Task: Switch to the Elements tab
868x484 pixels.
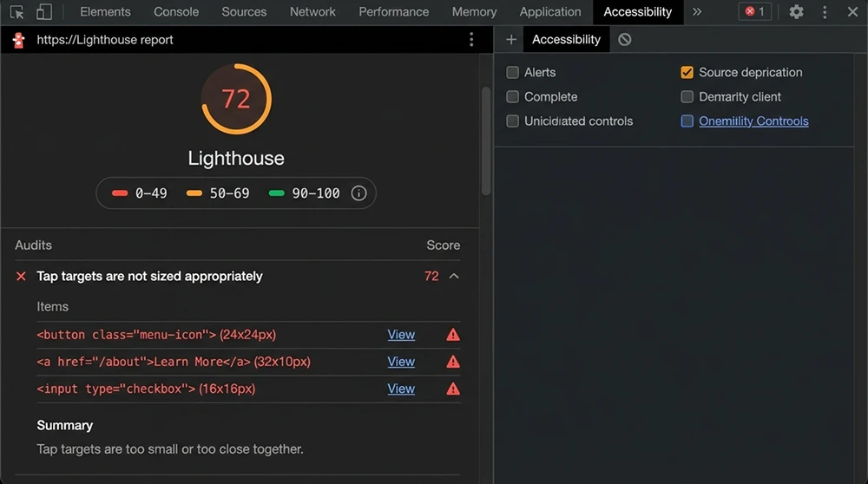Action: tap(105, 11)
